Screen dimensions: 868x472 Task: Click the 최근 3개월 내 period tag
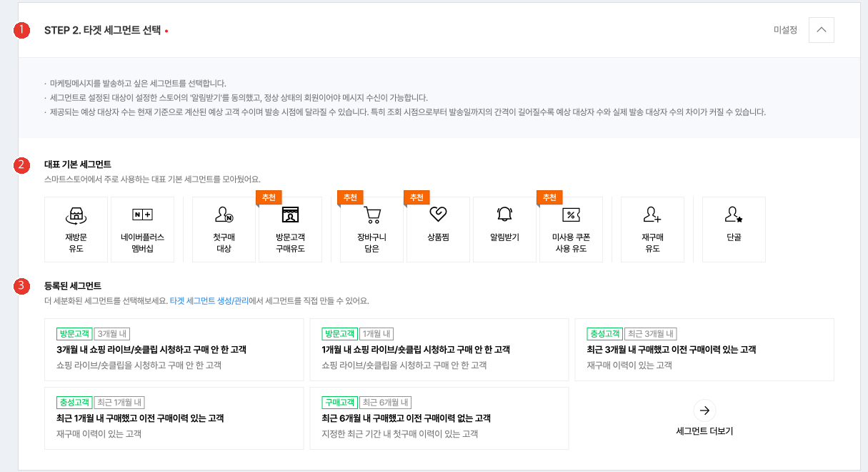pyautogui.click(x=650, y=334)
